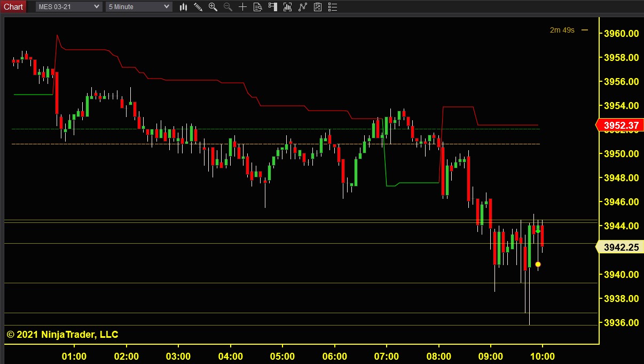Click the 3946.00 price axis label

click(621, 202)
